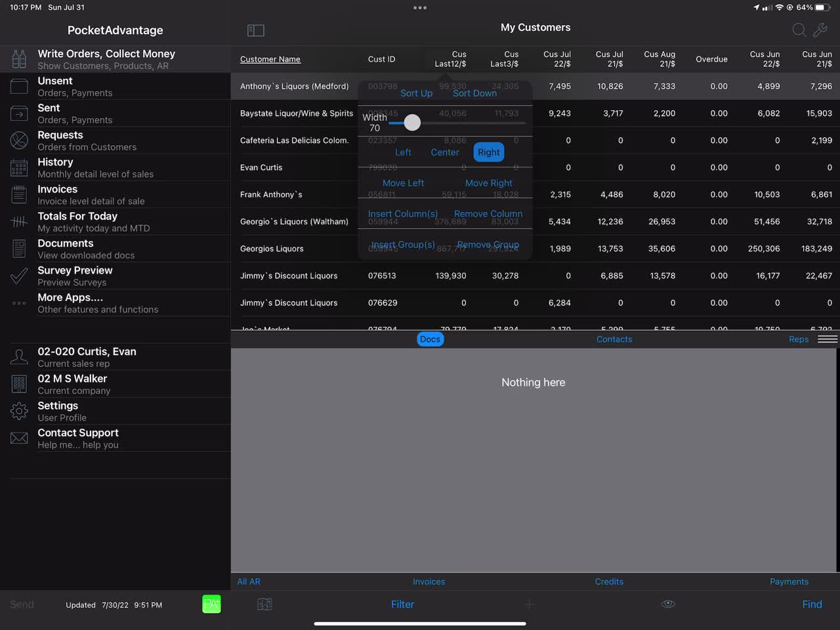This screenshot has height=630, width=840.
Task: Select the map icon in the bottom toolbar
Action: pos(264,604)
